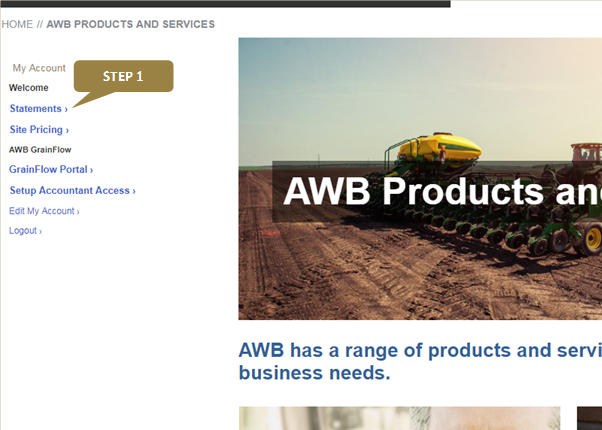Select Setup Accountant Access

(x=72, y=190)
